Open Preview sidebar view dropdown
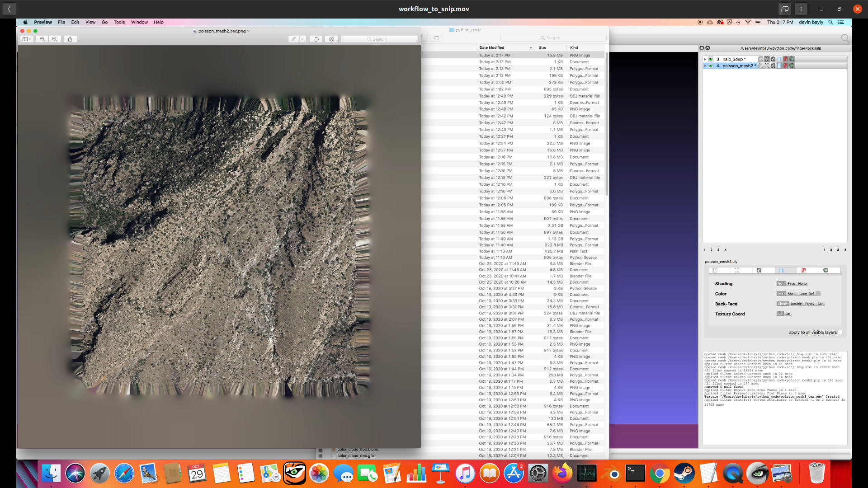868x488 pixels. click(x=27, y=39)
